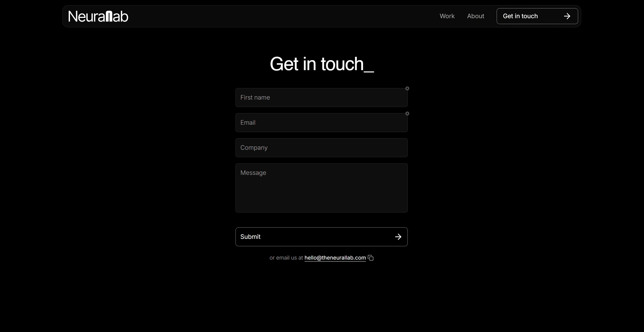Focus the Company input field
644x332 pixels.
point(321,148)
